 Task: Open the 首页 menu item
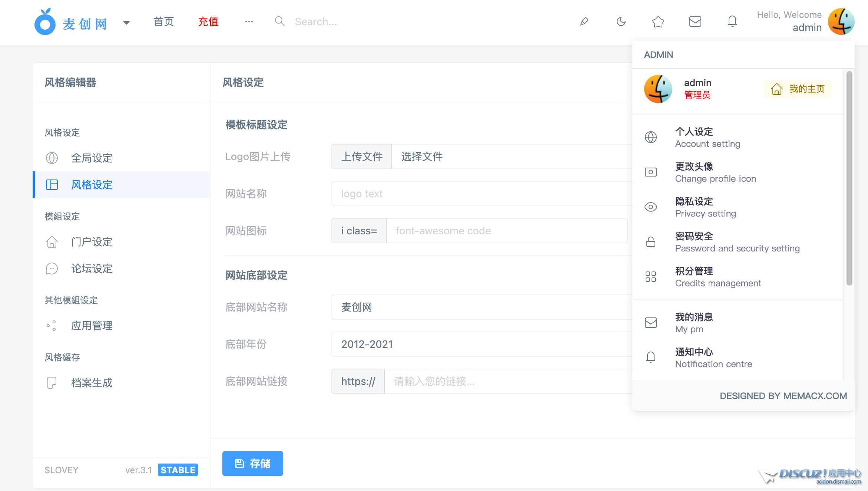[163, 22]
